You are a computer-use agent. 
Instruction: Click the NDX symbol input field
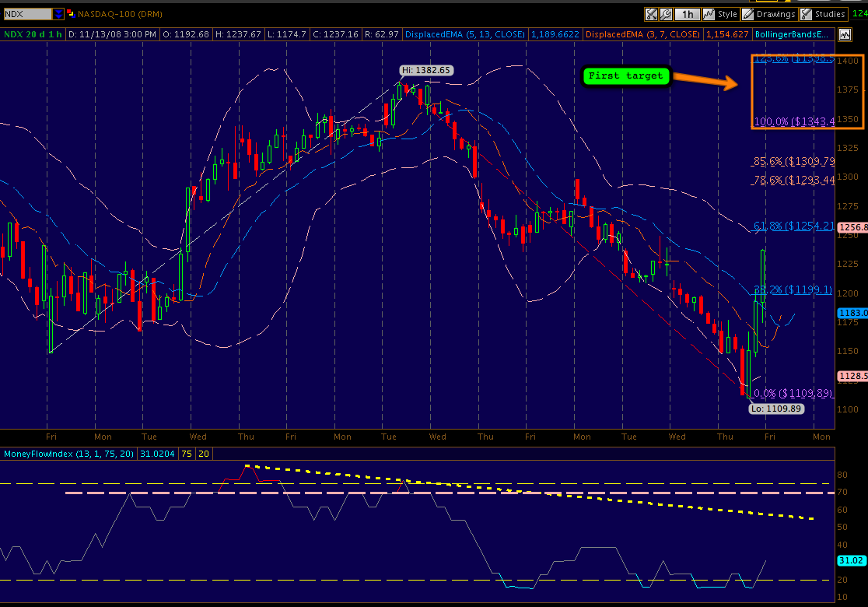[27, 14]
